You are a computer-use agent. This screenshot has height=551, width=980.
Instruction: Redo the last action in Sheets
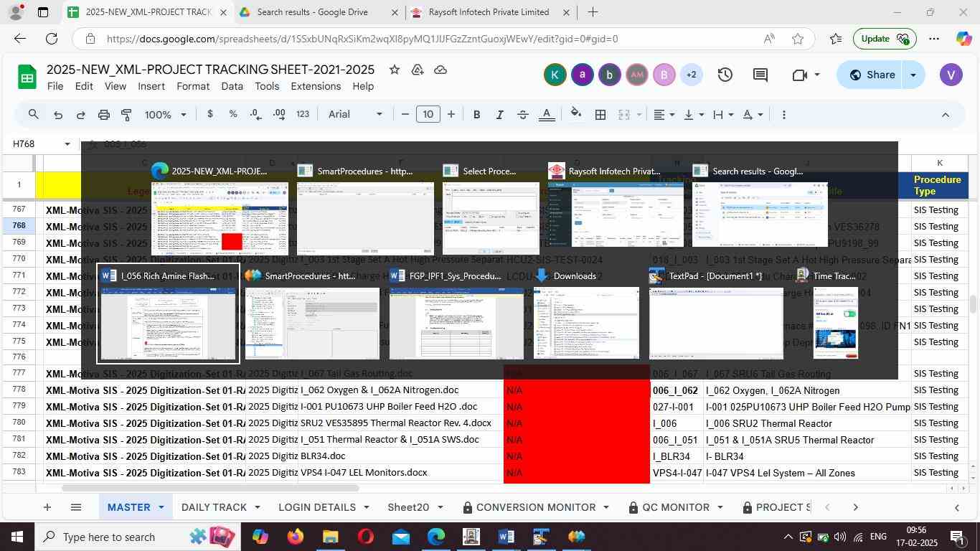(81, 115)
